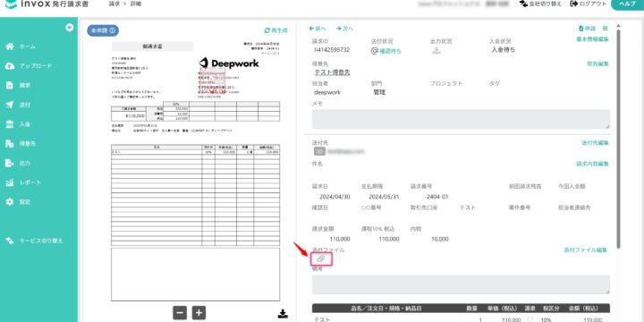644x322 pixels.
Task: Click the 申請 button
Action: tap(587, 29)
